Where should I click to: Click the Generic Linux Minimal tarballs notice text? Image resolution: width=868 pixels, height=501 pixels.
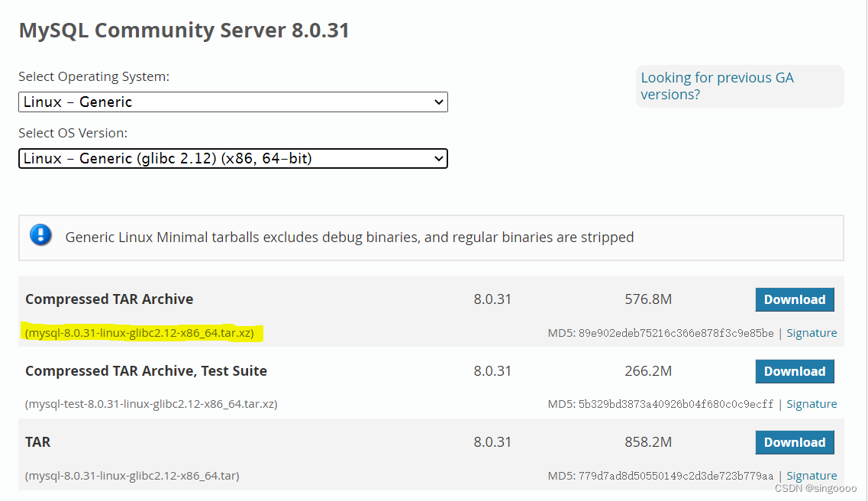[350, 237]
